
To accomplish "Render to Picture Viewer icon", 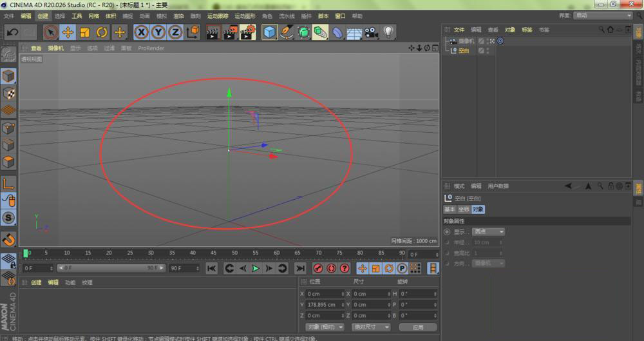I will click(230, 32).
